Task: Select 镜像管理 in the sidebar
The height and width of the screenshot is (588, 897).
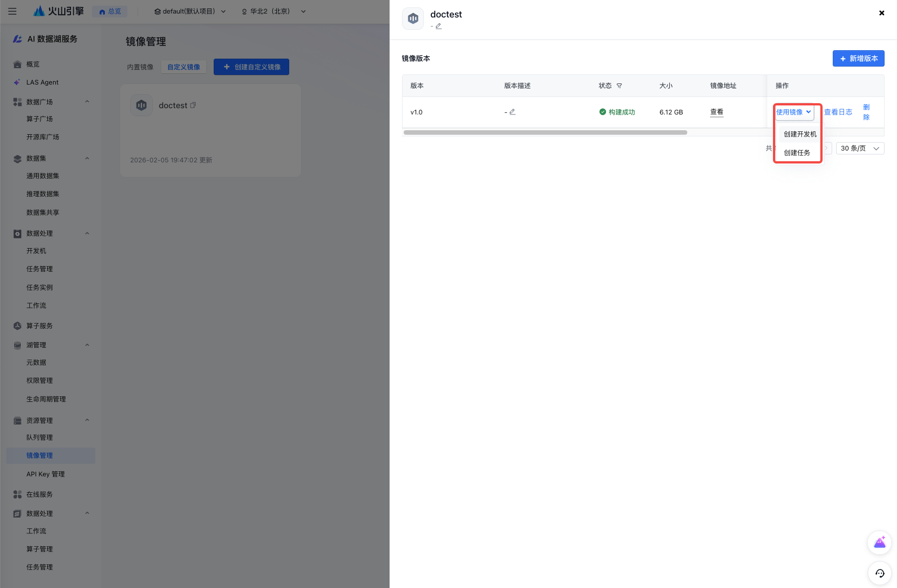Action: (51, 456)
